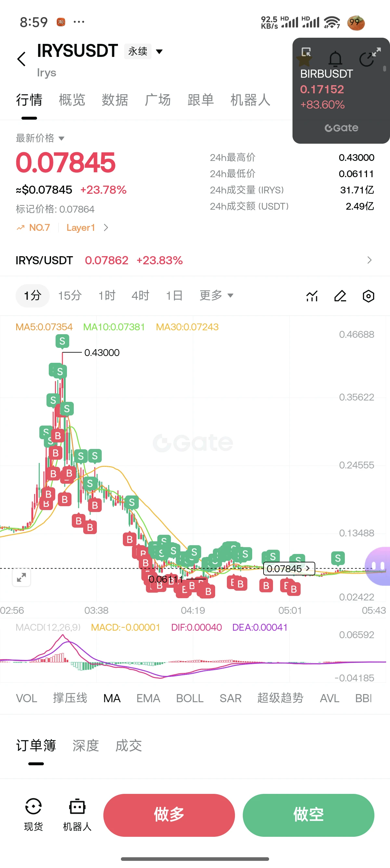Tap the NO.7 ranking label
The image size is (390, 868).
pos(39,228)
